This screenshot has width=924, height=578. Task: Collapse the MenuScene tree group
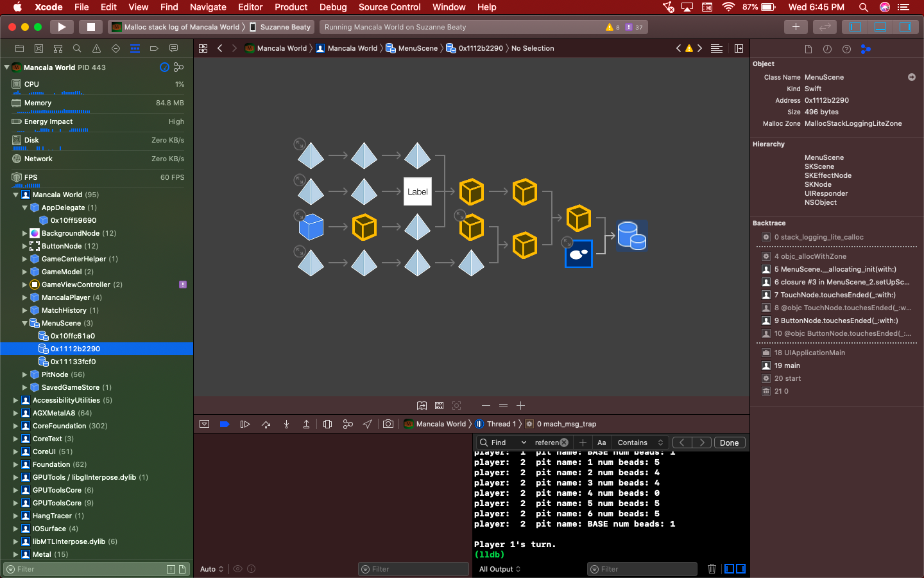coord(25,323)
